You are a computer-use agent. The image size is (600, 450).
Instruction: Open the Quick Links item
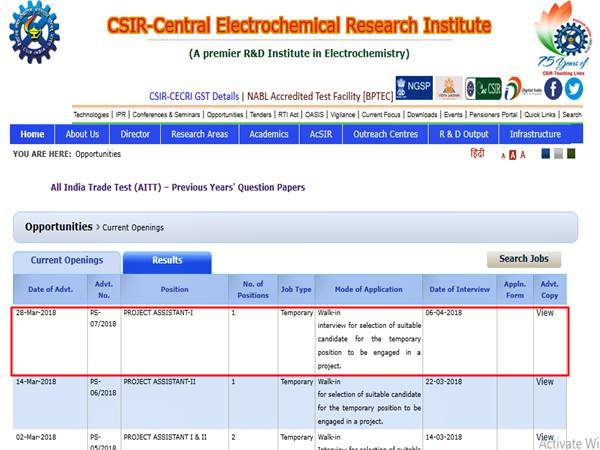tap(540, 115)
